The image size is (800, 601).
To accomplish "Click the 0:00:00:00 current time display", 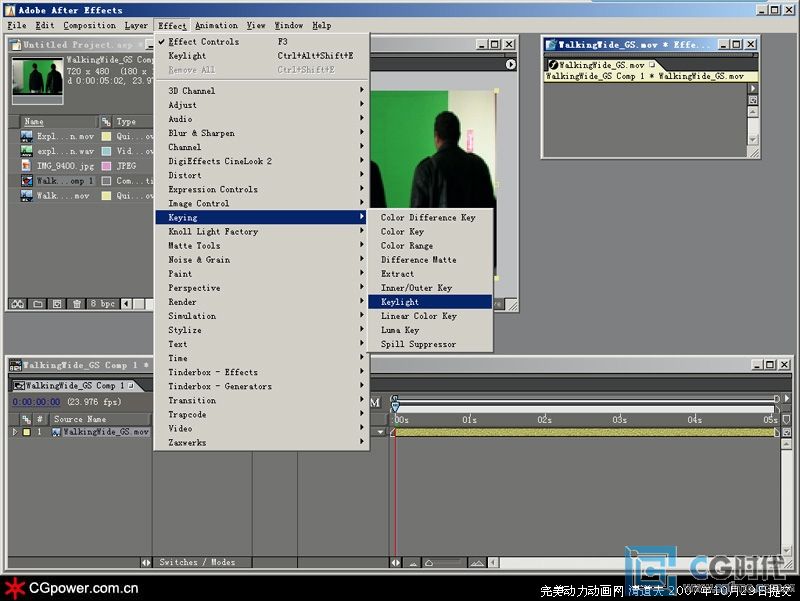I will click(x=36, y=402).
